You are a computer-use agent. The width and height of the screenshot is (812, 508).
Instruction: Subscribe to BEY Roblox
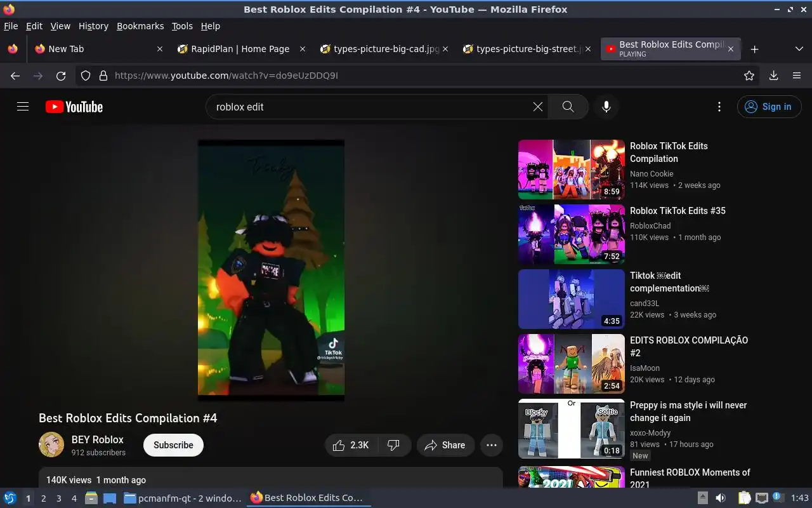[x=173, y=445]
